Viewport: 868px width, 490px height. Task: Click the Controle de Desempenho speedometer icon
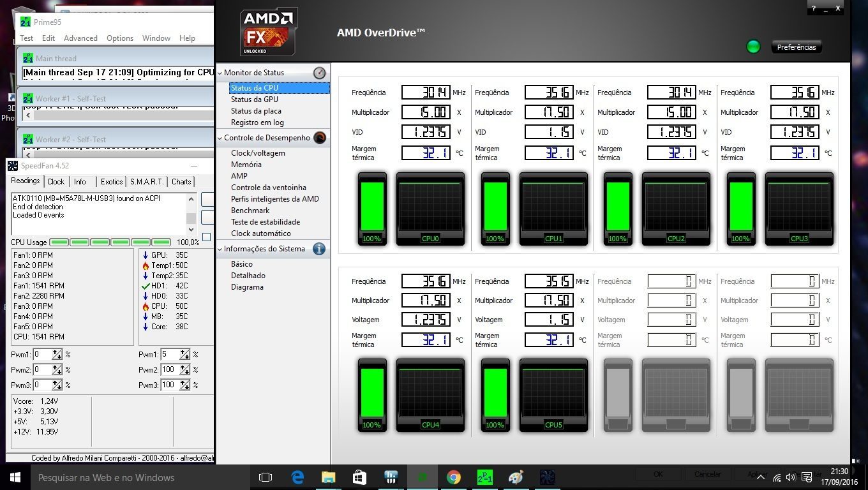(320, 138)
